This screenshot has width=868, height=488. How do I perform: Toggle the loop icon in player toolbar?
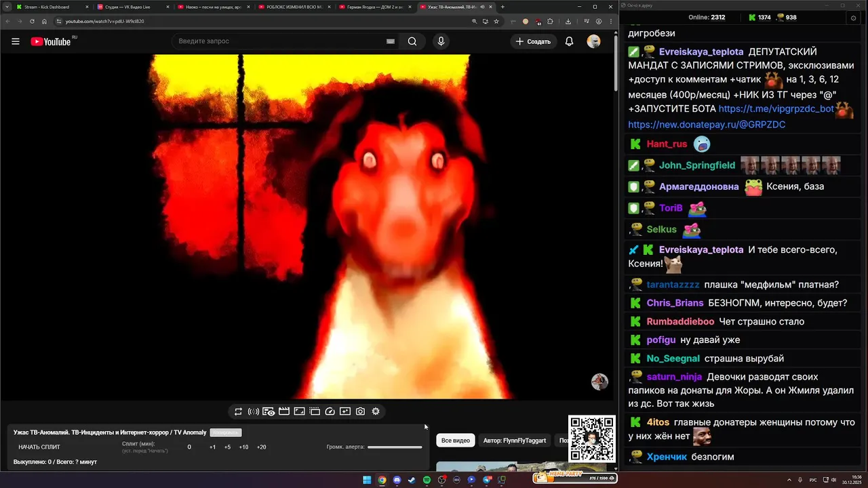238,411
